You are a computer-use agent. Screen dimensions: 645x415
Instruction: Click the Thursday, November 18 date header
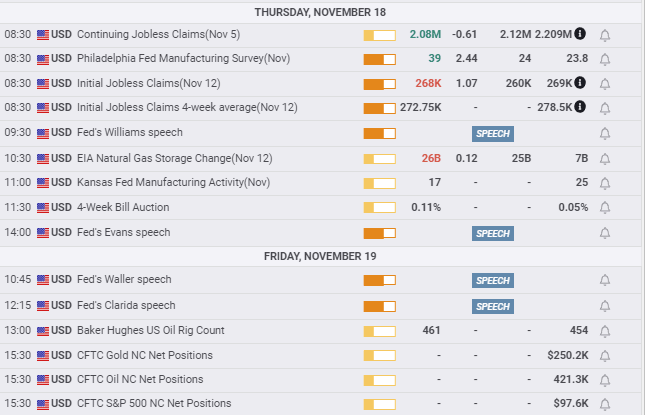(x=322, y=12)
